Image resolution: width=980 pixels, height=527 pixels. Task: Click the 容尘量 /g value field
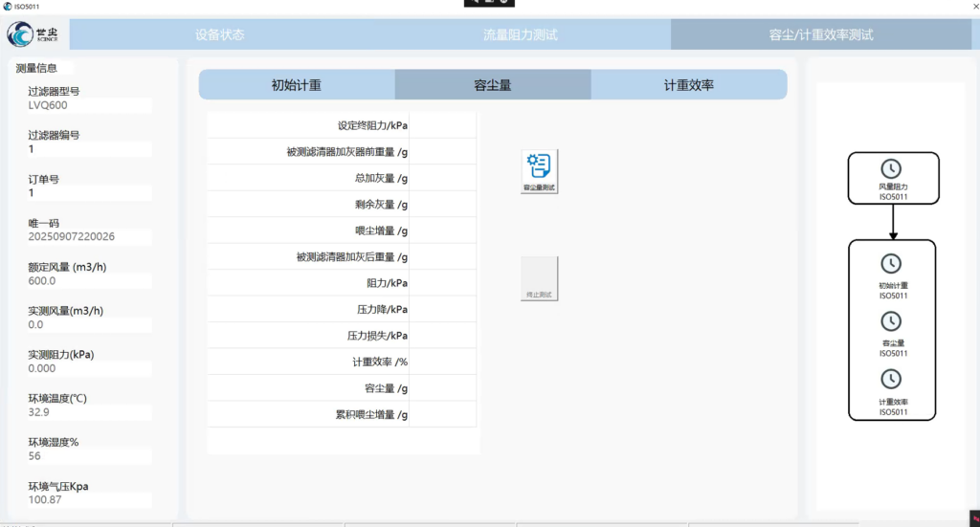tap(442, 387)
